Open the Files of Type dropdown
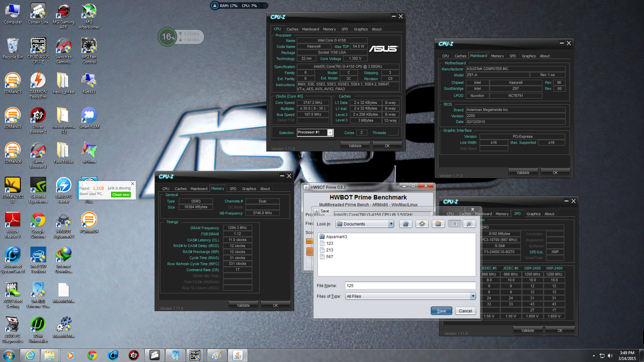Image resolution: width=644 pixels, height=362 pixels. (x=473, y=296)
